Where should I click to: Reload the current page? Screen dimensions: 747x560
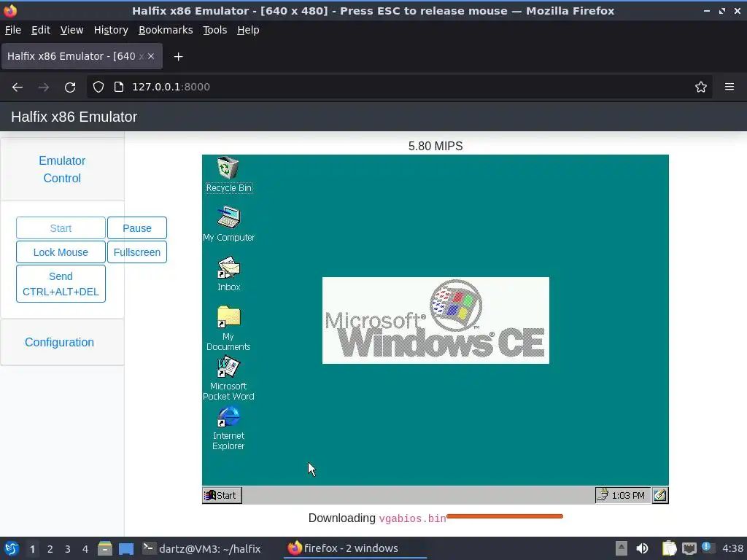[x=70, y=87]
